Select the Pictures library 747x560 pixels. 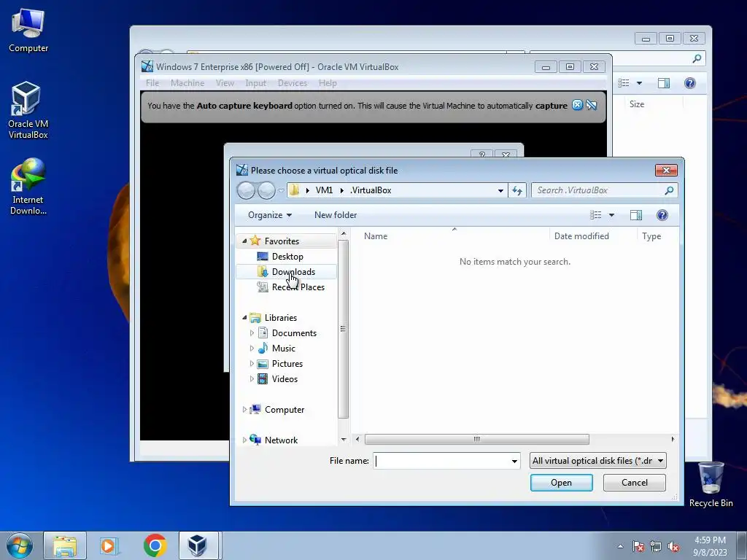click(x=280, y=363)
